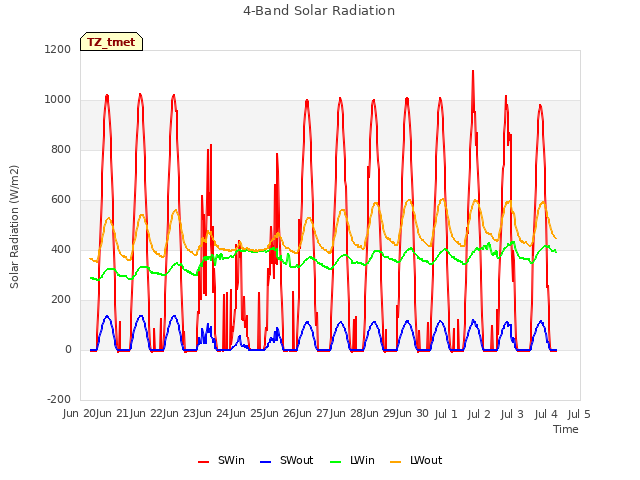Click the Solar Radiation (W/m2) axis label
640x480 pixels.
(14, 227)
